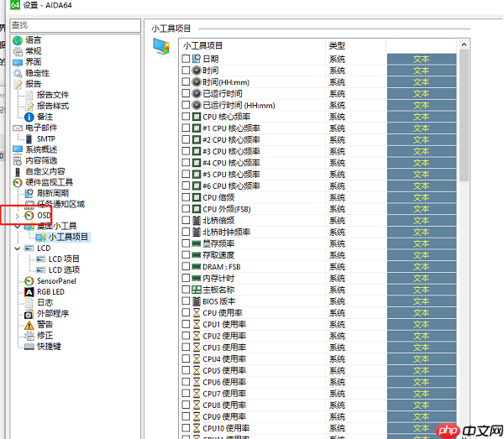Click the 日期 calendar item icon

(197, 59)
